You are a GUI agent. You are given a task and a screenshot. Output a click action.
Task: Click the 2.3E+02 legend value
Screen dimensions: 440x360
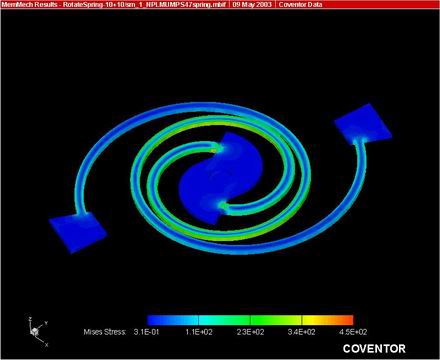point(250,332)
